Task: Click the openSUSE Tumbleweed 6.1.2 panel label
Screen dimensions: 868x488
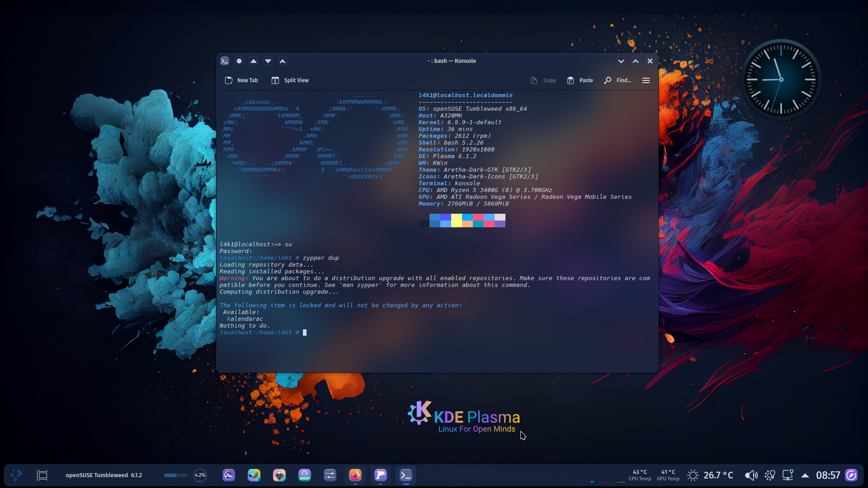Action: pos(104,475)
